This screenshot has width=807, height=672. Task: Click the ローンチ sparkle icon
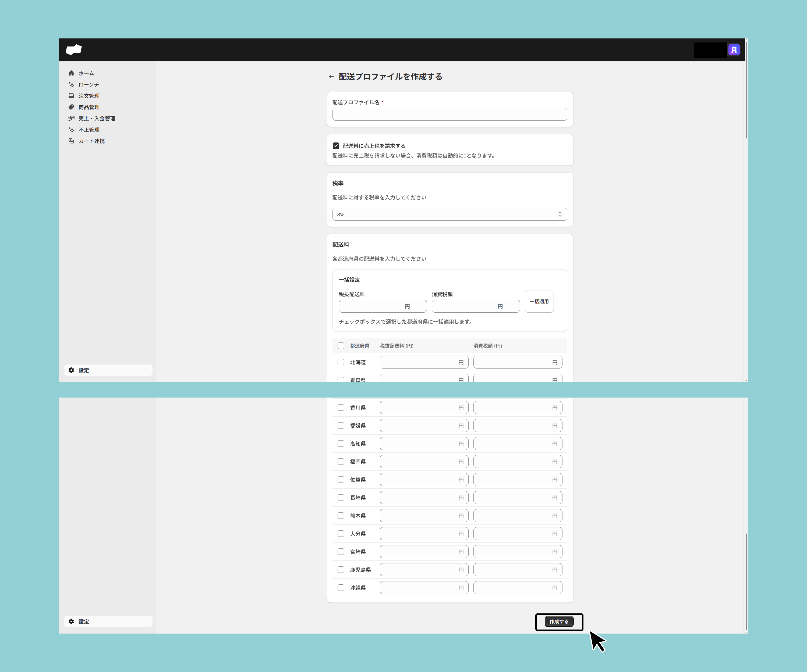point(71,84)
